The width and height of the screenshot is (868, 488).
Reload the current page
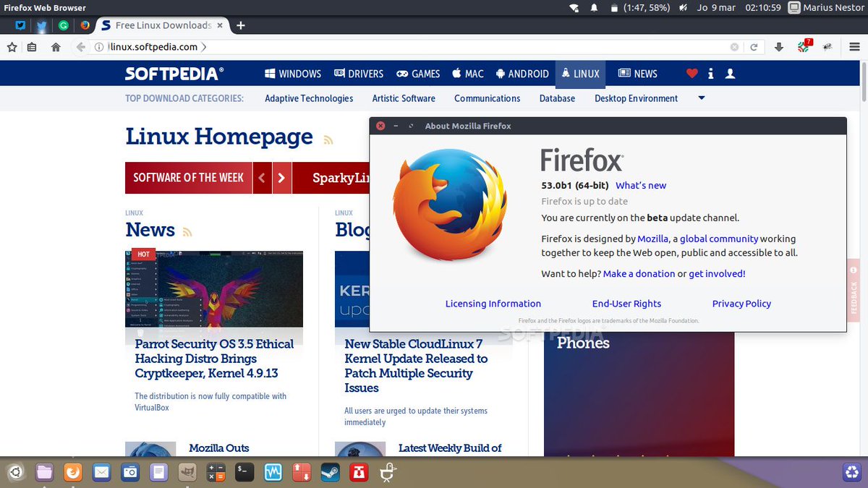(754, 47)
